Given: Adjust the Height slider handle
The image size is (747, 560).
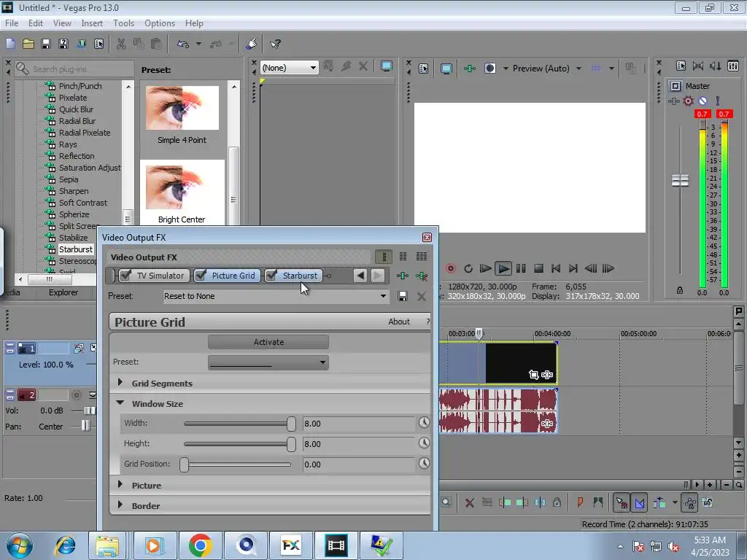Looking at the screenshot, I should pyautogui.click(x=291, y=444).
